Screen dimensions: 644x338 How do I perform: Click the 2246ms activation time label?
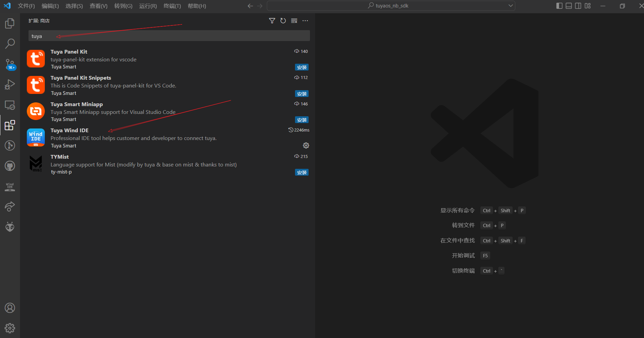(x=299, y=130)
